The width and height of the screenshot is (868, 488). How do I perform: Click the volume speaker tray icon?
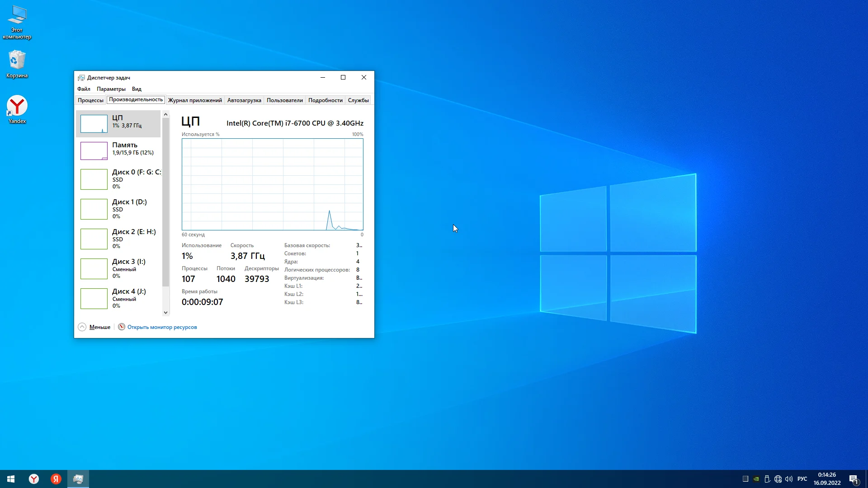tap(789, 479)
